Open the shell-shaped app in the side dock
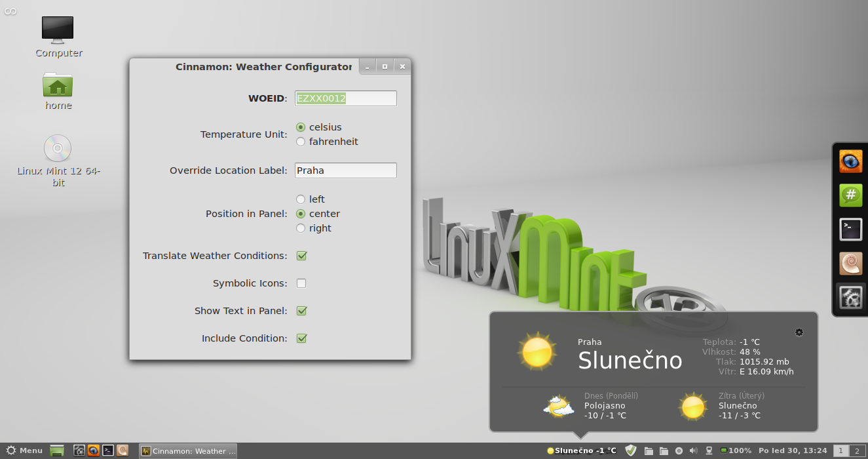868x459 pixels. [x=851, y=264]
